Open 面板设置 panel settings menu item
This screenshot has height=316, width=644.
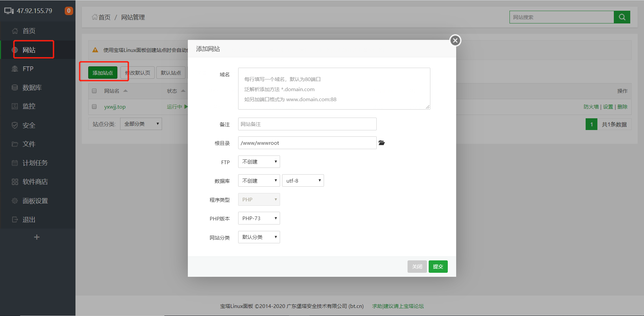pyautogui.click(x=35, y=200)
